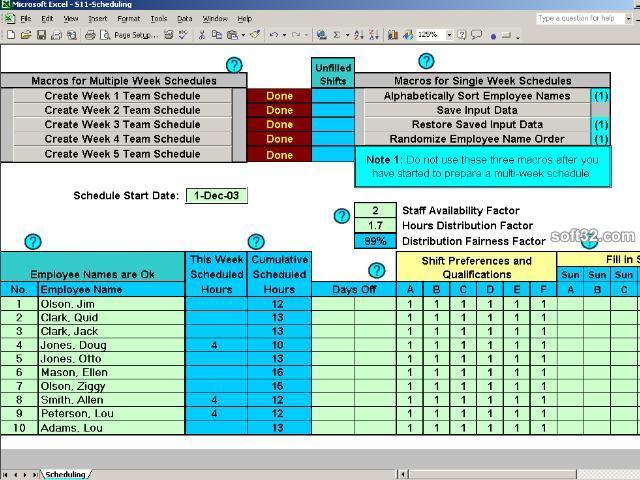Click the Type a question for help box
Image resolution: width=640 pixels, height=480 pixels.
pos(580,18)
